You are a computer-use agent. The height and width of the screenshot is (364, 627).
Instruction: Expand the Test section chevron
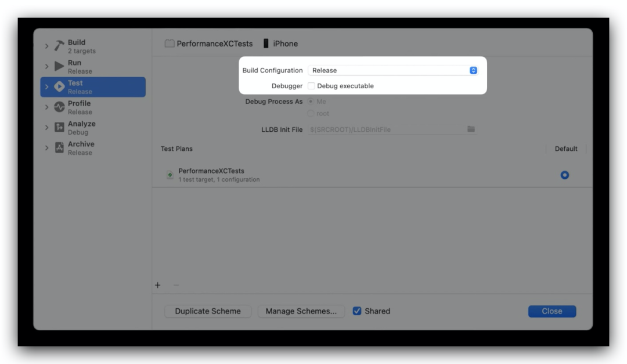point(47,87)
